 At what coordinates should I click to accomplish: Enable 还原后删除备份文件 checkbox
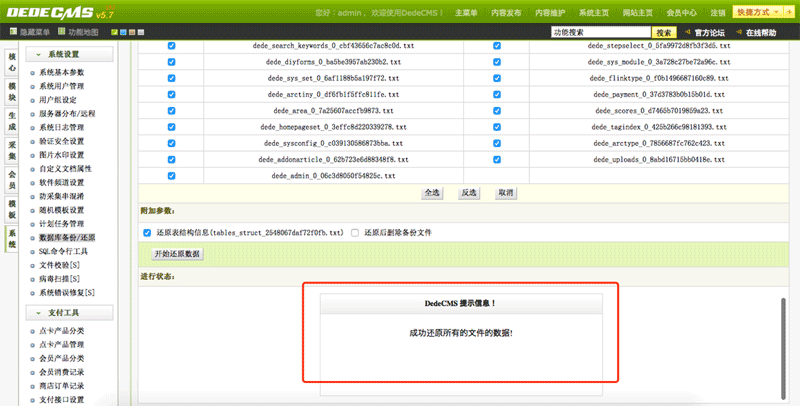pyautogui.click(x=355, y=232)
